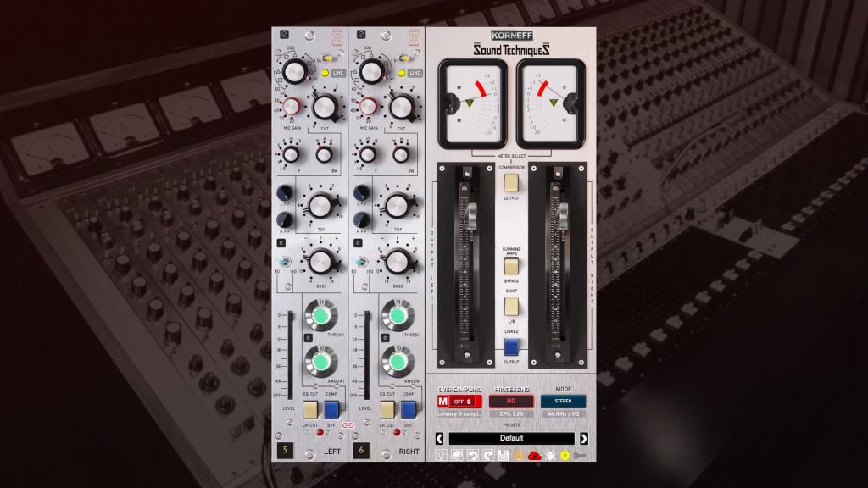This screenshot has width=868, height=488.
Task: Click the HQ processing button
Action: pos(511,401)
